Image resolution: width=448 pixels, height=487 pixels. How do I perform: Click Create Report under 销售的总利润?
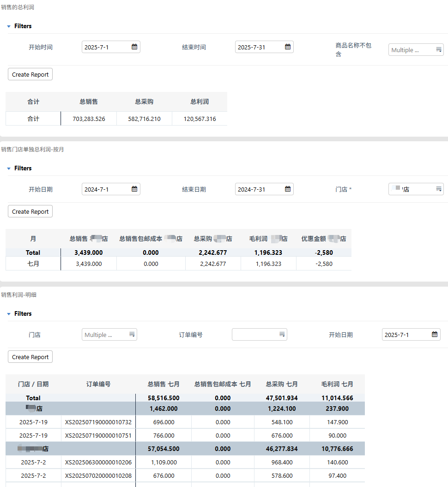coord(30,74)
